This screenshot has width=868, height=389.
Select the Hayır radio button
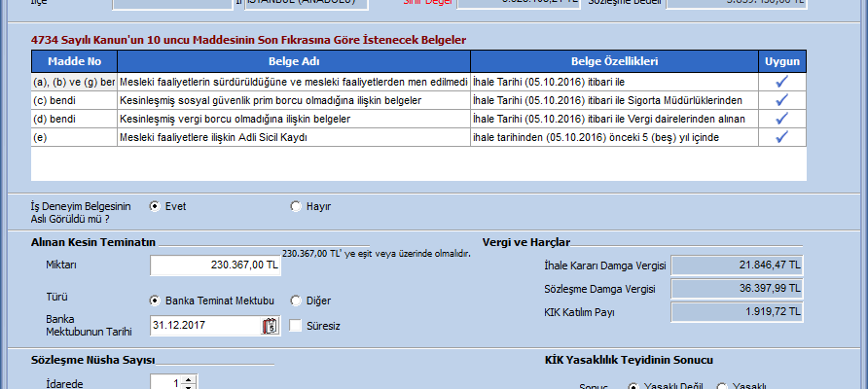tap(296, 206)
